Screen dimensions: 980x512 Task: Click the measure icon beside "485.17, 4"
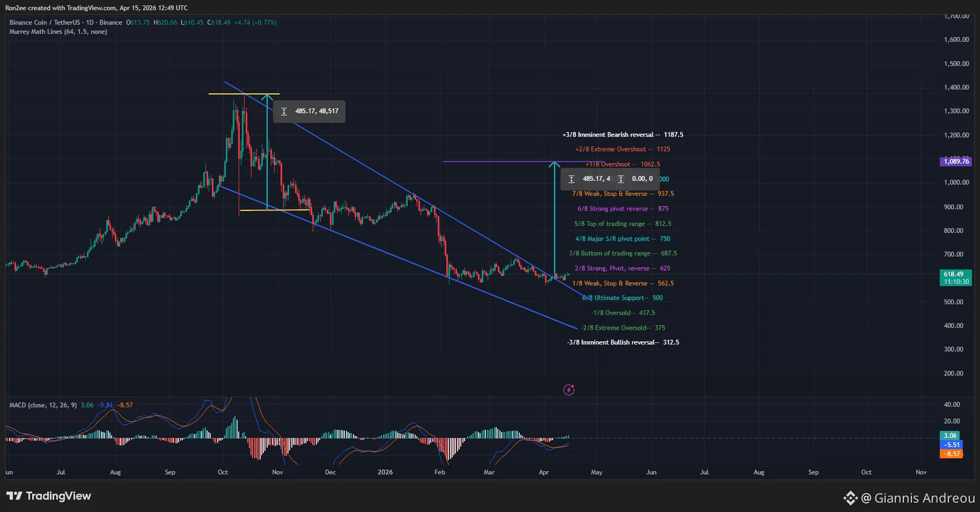click(571, 179)
